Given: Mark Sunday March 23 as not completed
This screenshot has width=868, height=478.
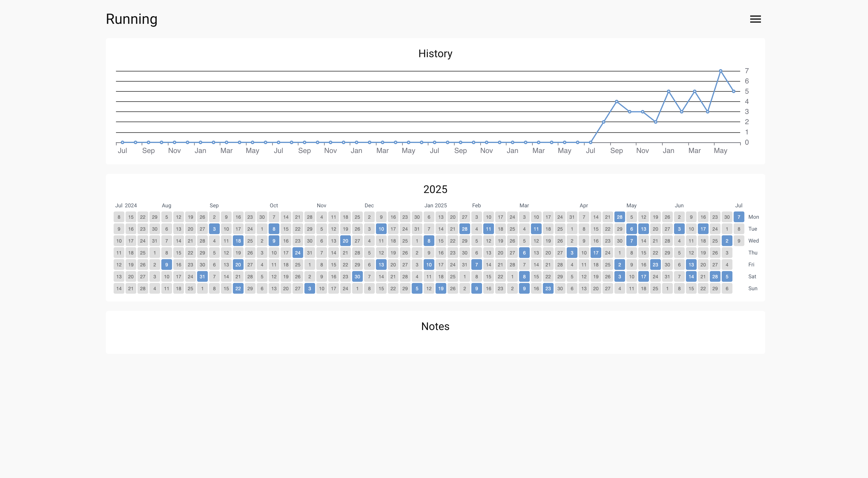Looking at the screenshot, I should (x=548, y=289).
